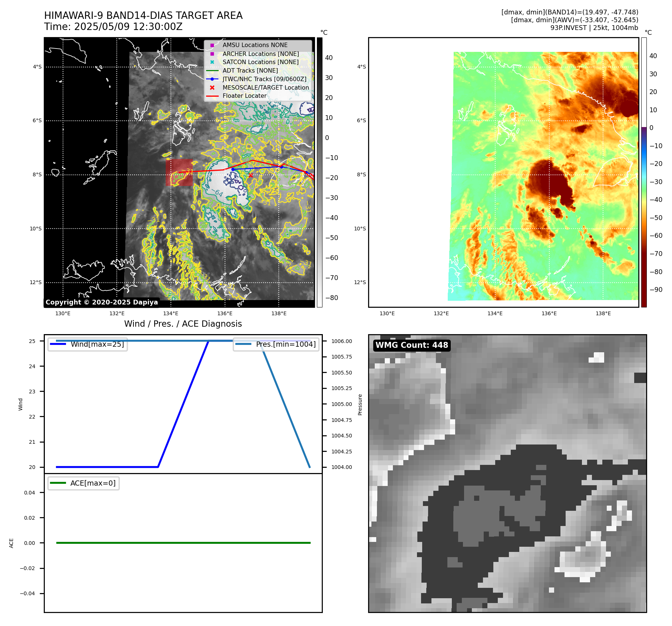This screenshot has height=626, width=672.
Task: Click the -64 contour label on the left map
Action: pos(216,193)
